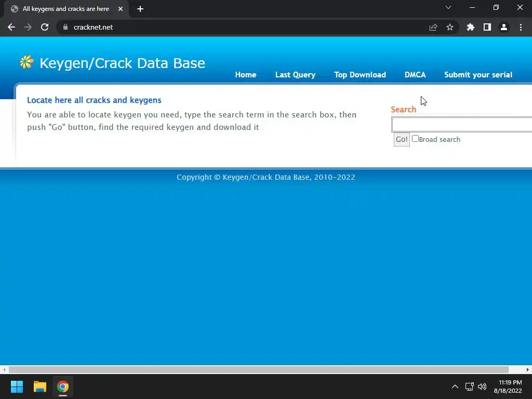532x399 pixels.
Task: Enable the Broad search checkbox
Action: click(x=415, y=139)
